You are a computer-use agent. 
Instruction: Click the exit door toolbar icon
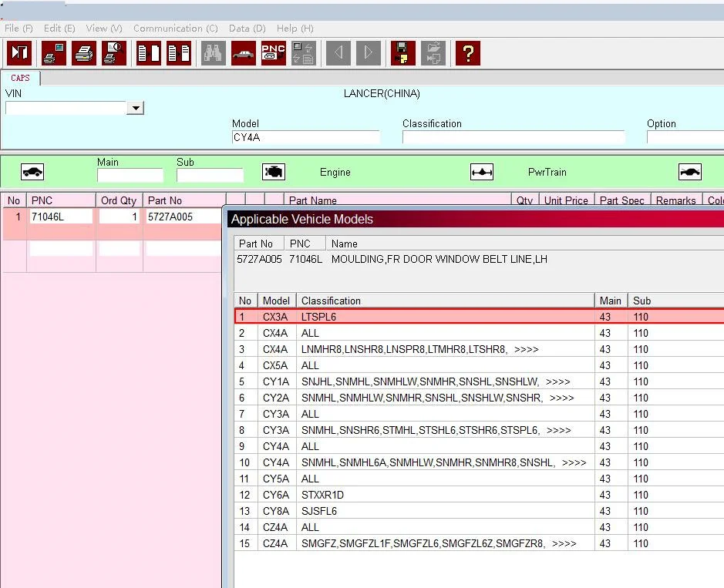pos(19,53)
